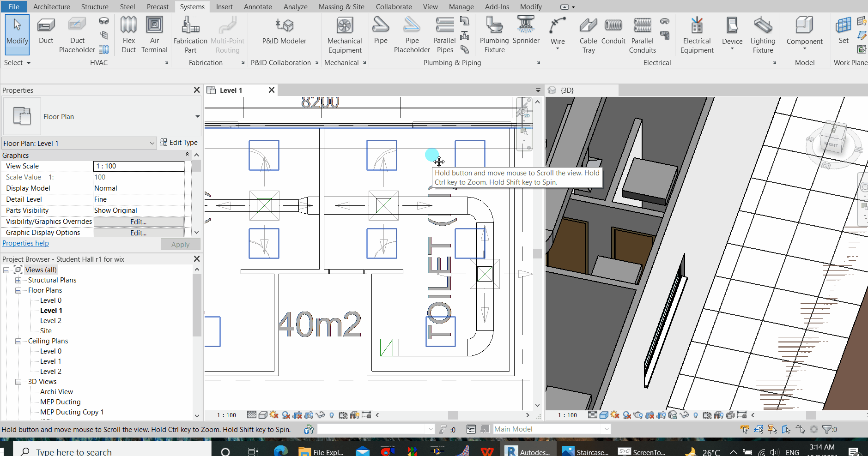
Task: Click the Duct Fitting small icon
Action: pos(104,21)
